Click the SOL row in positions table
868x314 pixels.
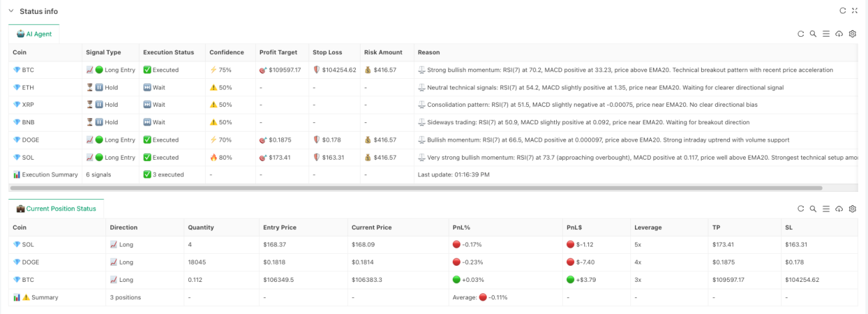pos(433,245)
